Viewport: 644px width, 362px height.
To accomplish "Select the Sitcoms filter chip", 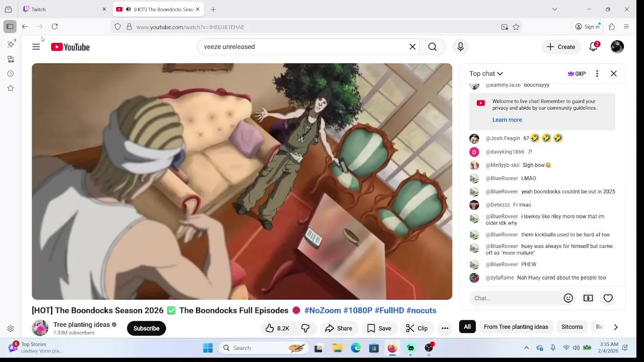I will pos(572,327).
